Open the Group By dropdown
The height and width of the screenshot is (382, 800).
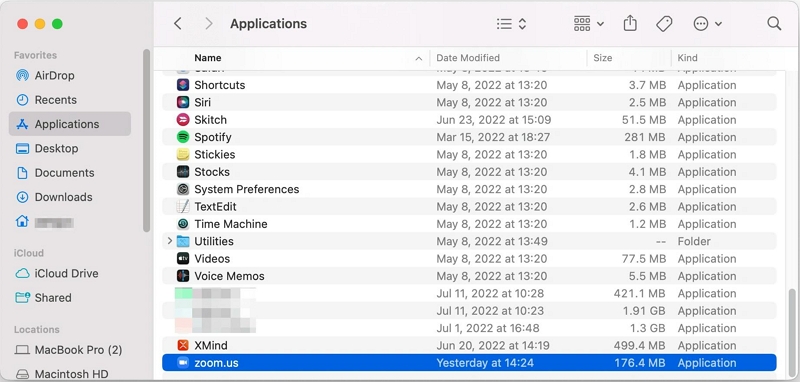click(589, 23)
